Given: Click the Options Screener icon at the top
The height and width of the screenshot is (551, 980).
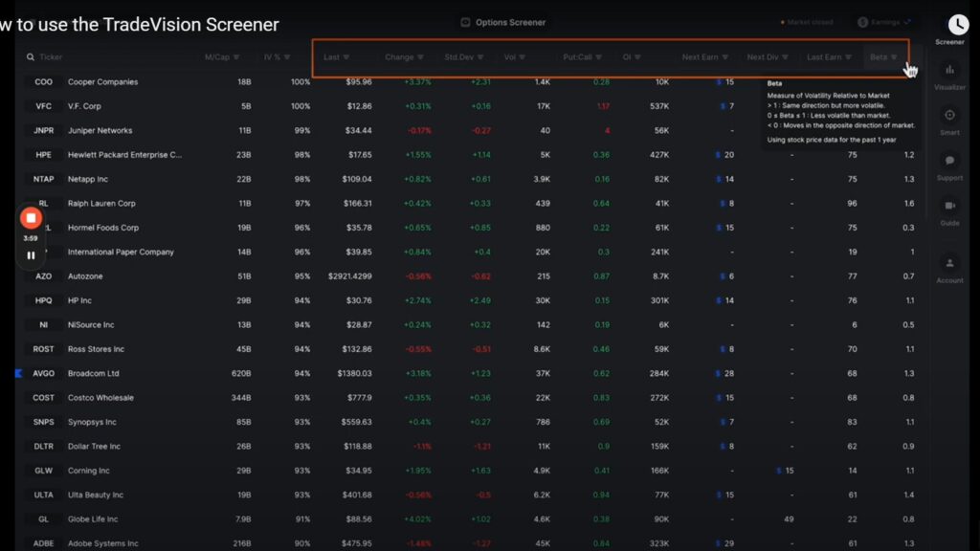Looking at the screenshot, I should 464,22.
